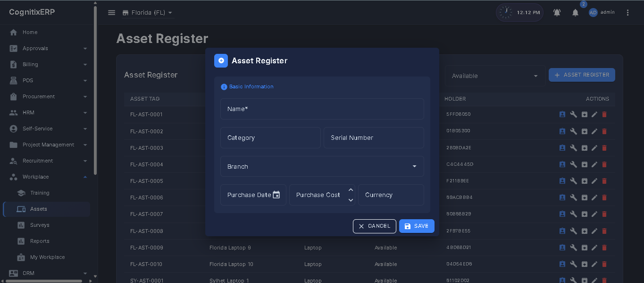Click the ringing alarm bell icon
Screen dimensions: 644x283
[x=557, y=13]
